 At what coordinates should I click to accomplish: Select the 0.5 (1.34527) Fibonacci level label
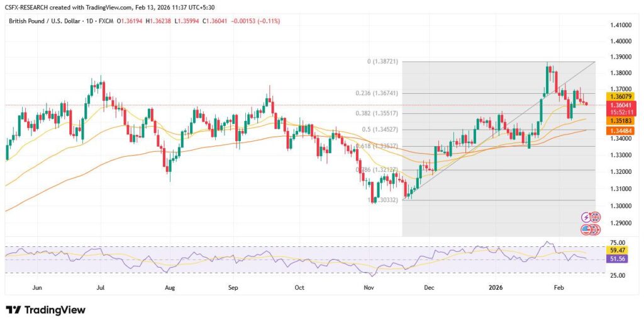click(380, 130)
